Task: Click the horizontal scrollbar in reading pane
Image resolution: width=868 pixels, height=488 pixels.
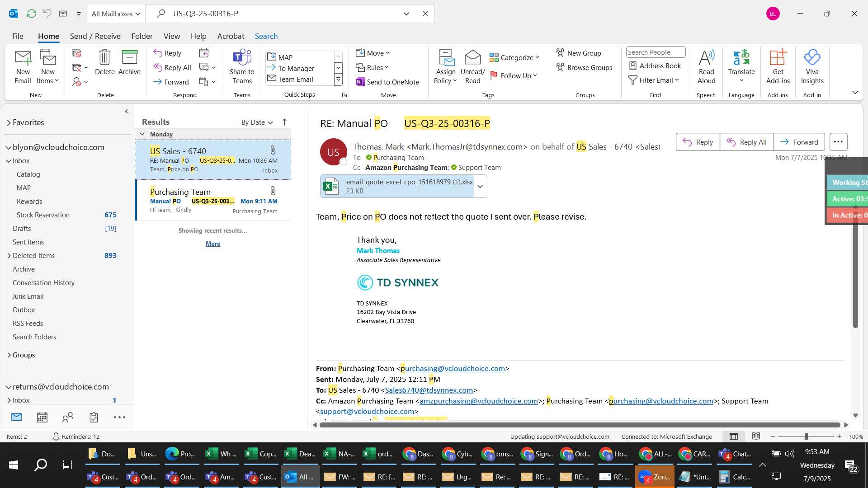Action: coord(580,425)
